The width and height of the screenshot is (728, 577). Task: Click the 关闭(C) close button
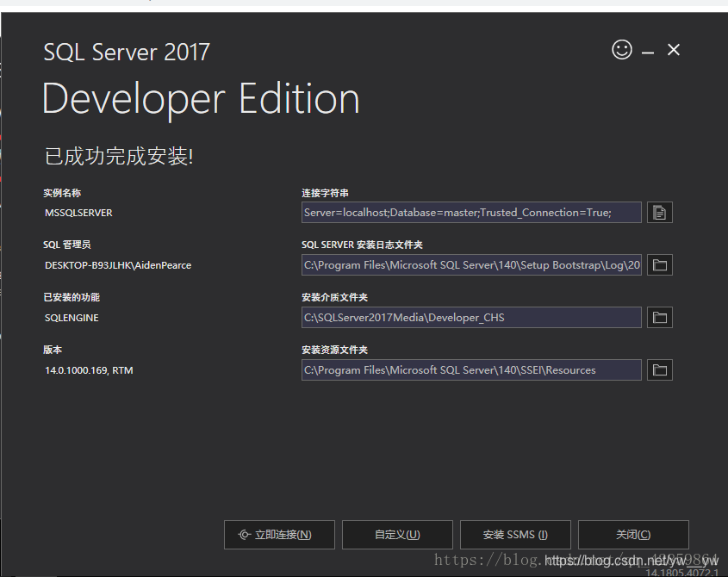pos(633,535)
